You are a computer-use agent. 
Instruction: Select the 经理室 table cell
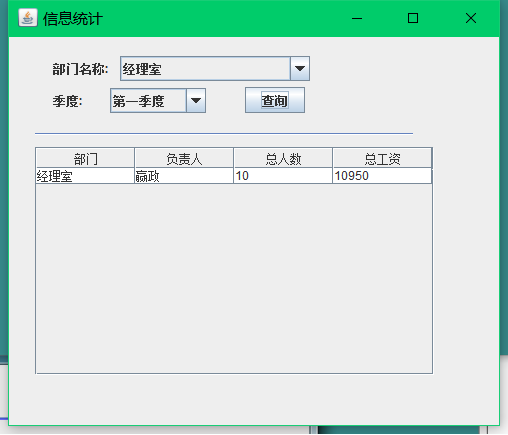point(85,176)
